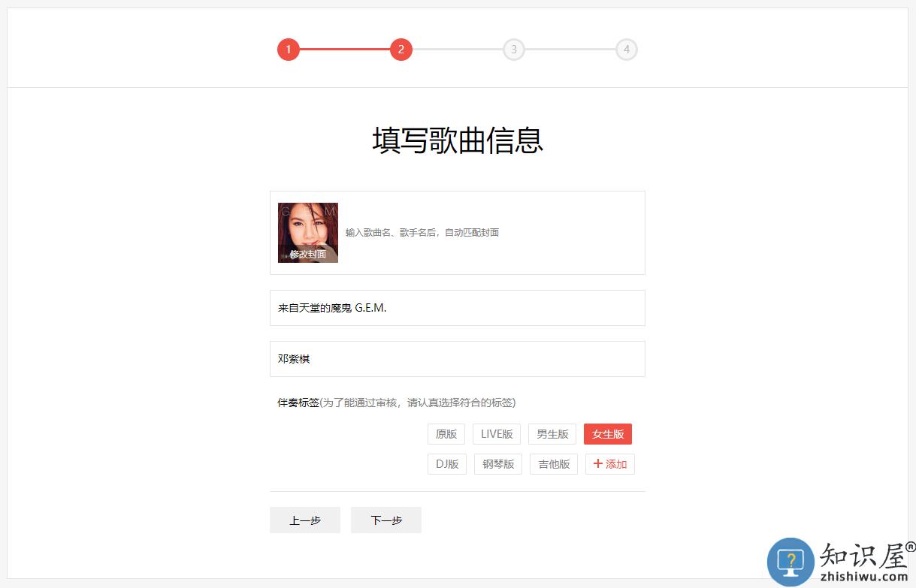Click step 1 circle in progress indicator

289,50
